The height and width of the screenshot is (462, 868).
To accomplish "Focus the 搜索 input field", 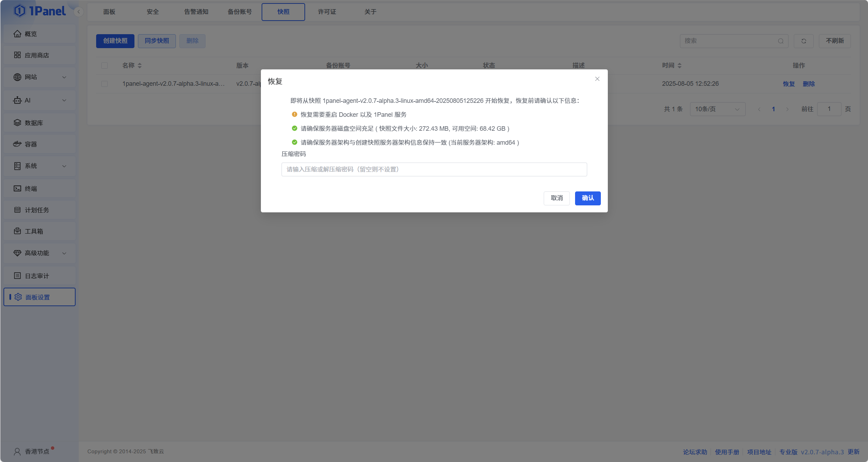I will tap(734, 41).
